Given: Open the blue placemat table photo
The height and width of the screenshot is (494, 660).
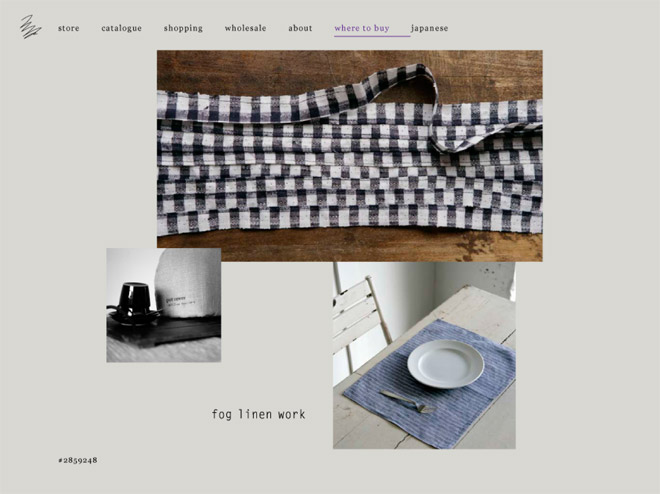Looking at the screenshot, I should coord(424,355).
